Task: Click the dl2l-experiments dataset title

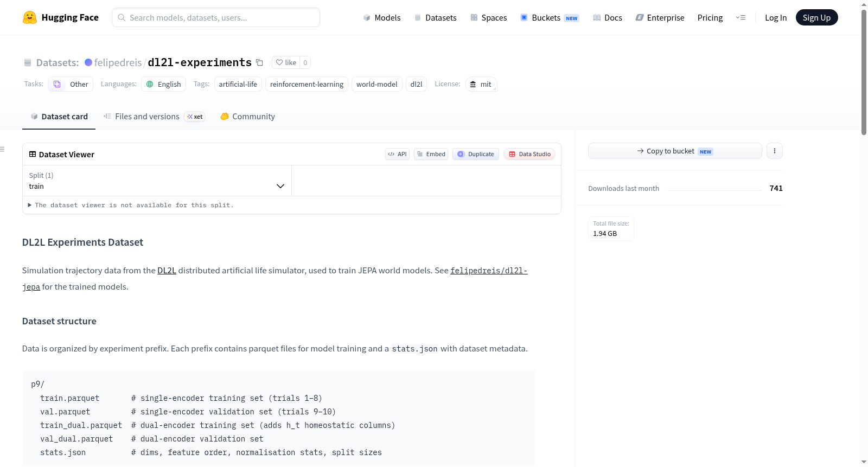Action: pyautogui.click(x=200, y=62)
